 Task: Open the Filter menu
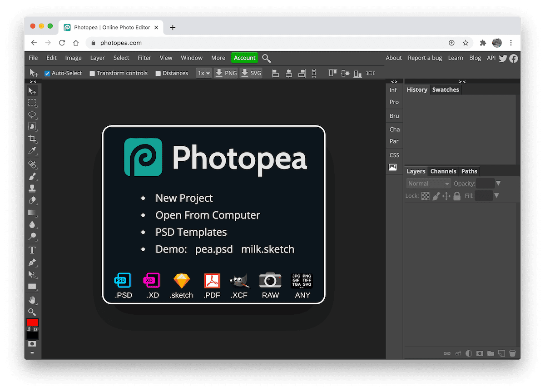point(144,58)
